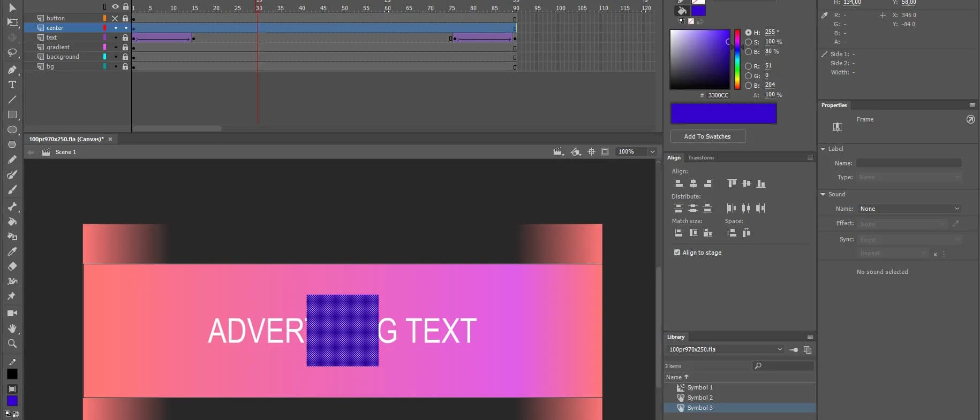This screenshot has width=980, height=420.
Task: Open Library panel options menu
Action: pos(810,337)
